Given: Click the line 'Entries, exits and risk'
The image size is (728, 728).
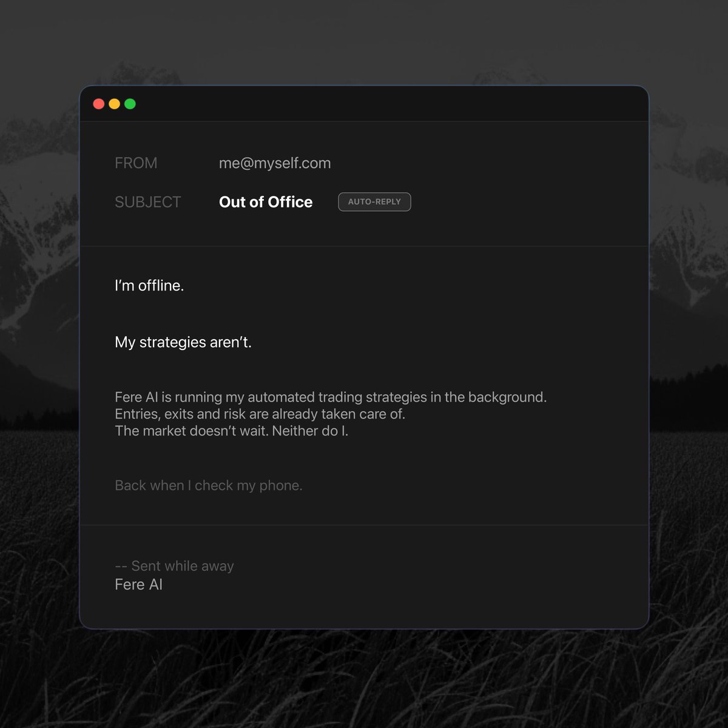Looking at the screenshot, I should click(260, 414).
